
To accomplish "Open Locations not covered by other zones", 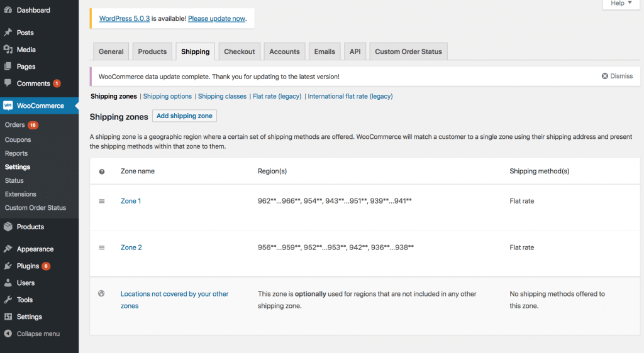I will pyautogui.click(x=175, y=300).
